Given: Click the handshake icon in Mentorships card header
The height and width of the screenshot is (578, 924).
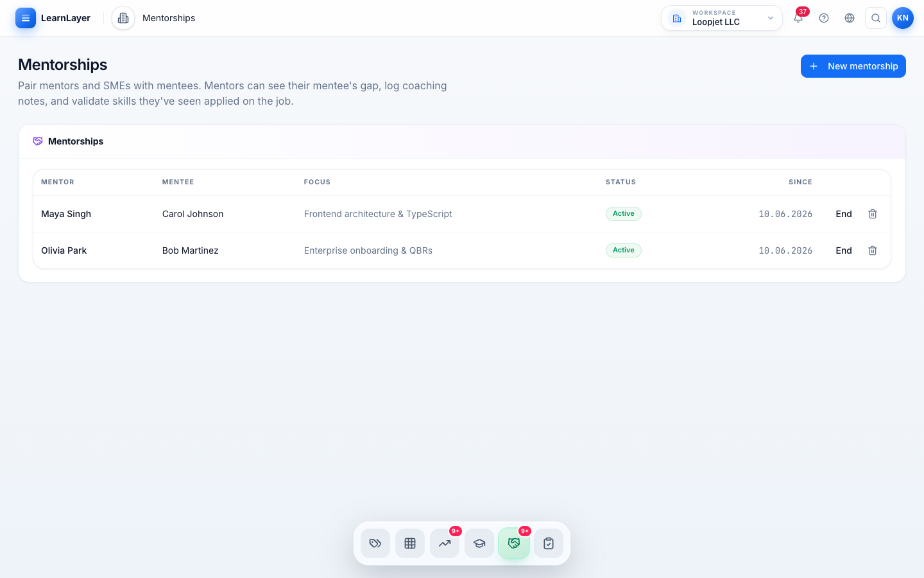Looking at the screenshot, I should click(x=38, y=141).
